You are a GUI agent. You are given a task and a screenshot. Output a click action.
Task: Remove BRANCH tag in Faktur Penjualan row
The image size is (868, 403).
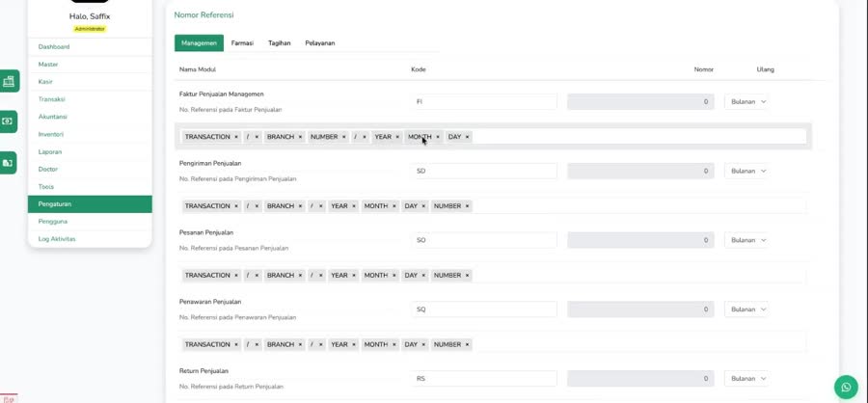click(300, 137)
